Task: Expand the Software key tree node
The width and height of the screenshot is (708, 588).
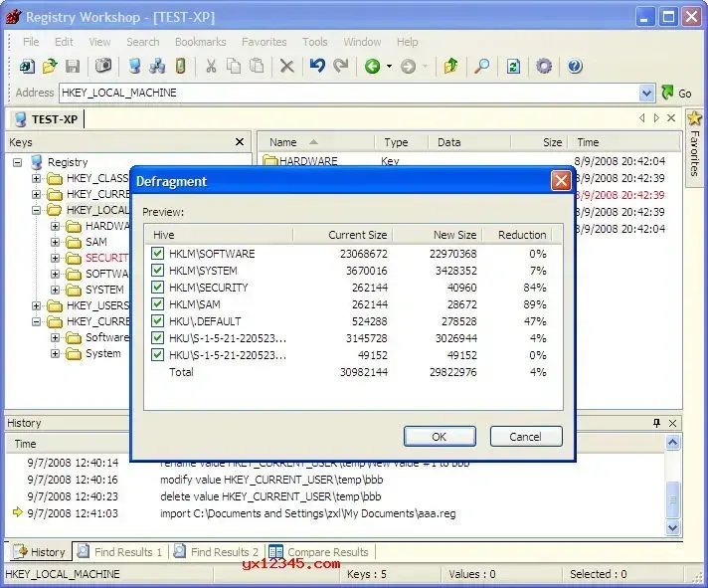Action: point(55,337)
